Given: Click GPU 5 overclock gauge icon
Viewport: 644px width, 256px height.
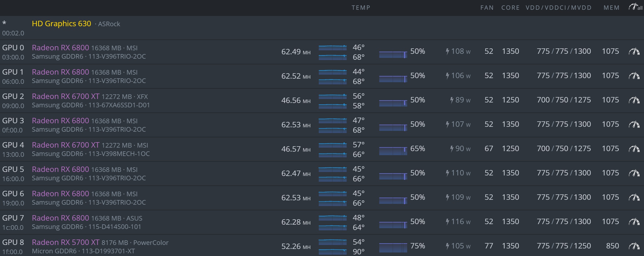Looking at the screenshot, I should [x=634, y=173].
